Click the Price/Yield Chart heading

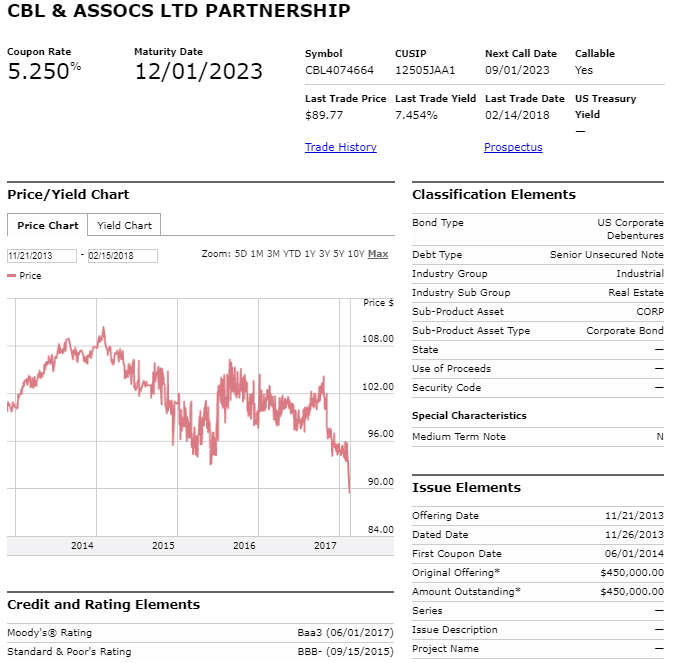tap(68, 194)
